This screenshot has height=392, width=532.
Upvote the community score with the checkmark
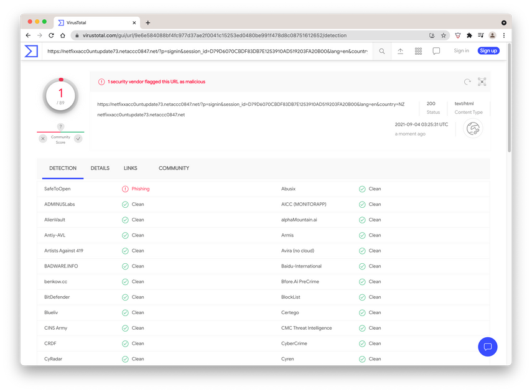[78, 138]
